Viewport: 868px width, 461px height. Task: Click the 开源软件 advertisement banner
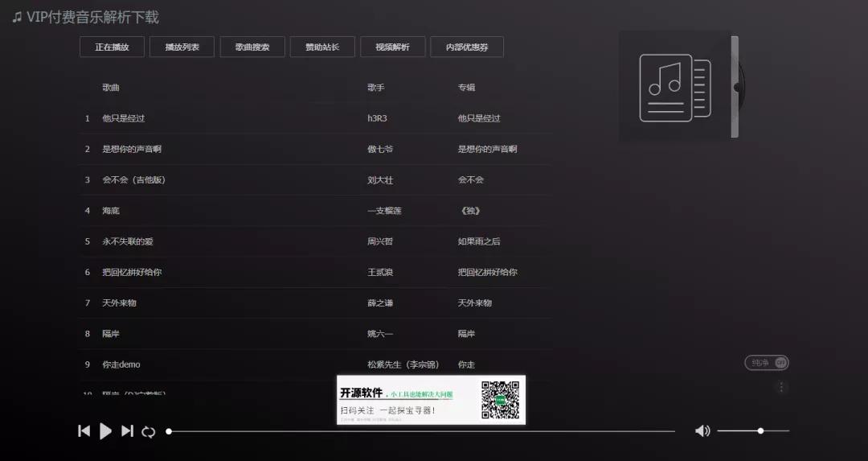click(431, 400)
